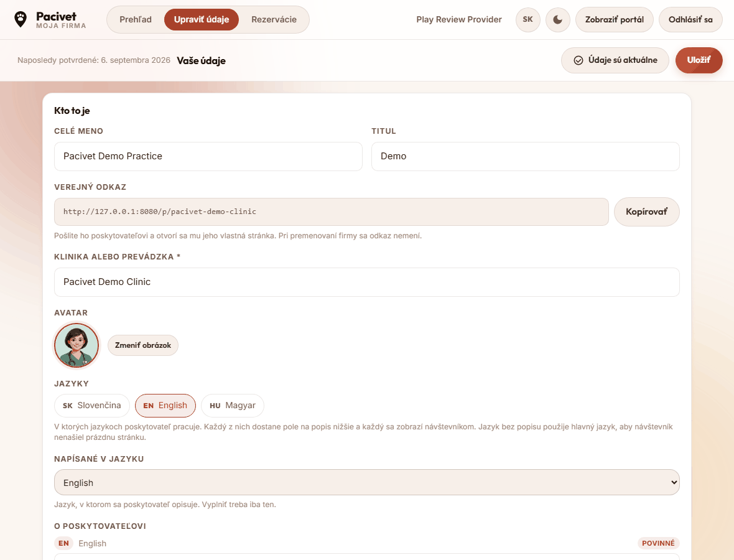
Task: Edit the Titul field
Action: click(x=525, y=156)
